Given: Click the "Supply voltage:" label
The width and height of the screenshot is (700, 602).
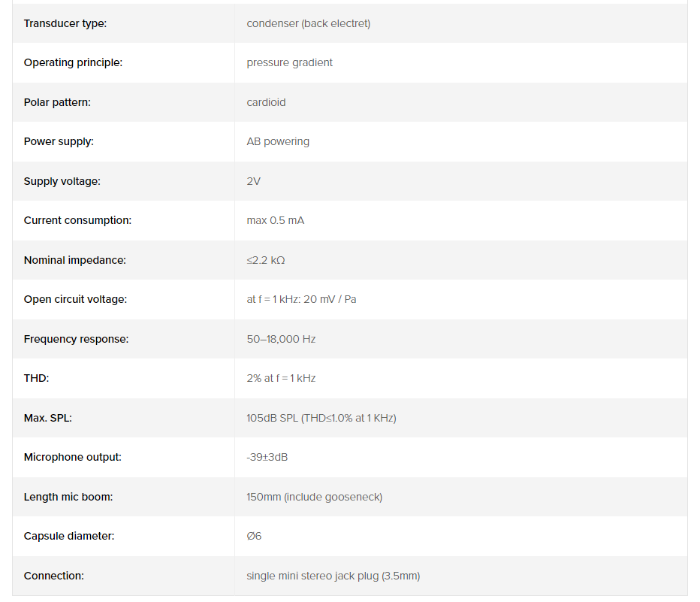Looking at the screenshot, I should 62,181.
